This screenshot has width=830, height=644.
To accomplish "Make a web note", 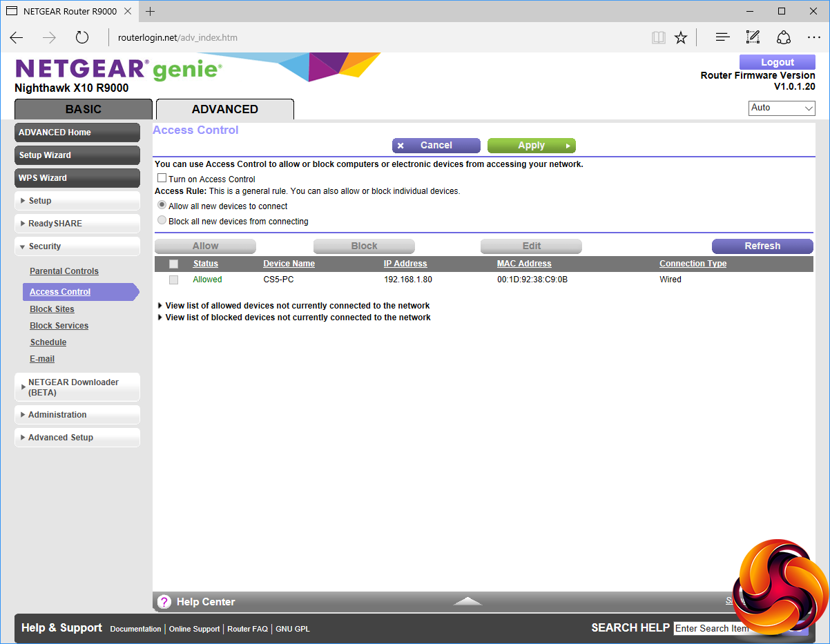I will (753, 37).
